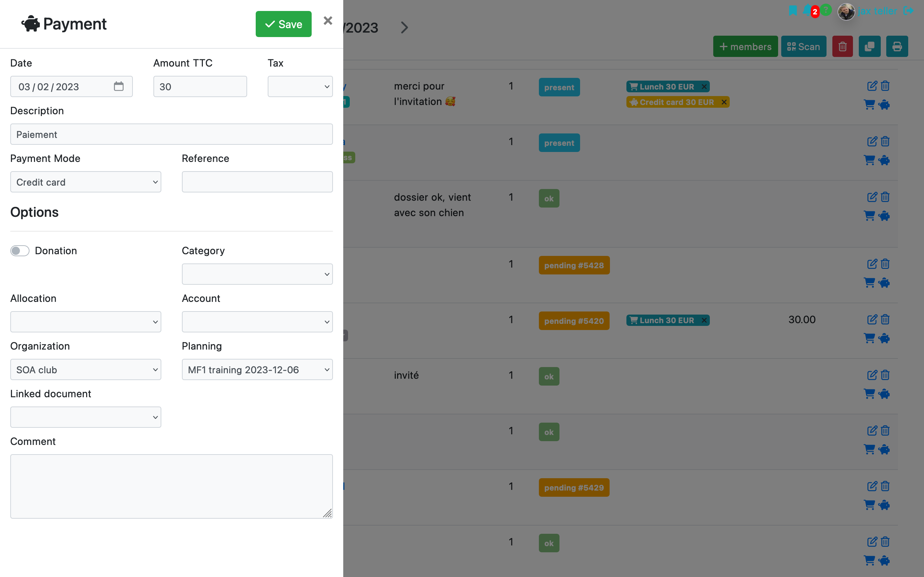
Task: Click the logout icon next to jax teller
Action: [908, 11]
